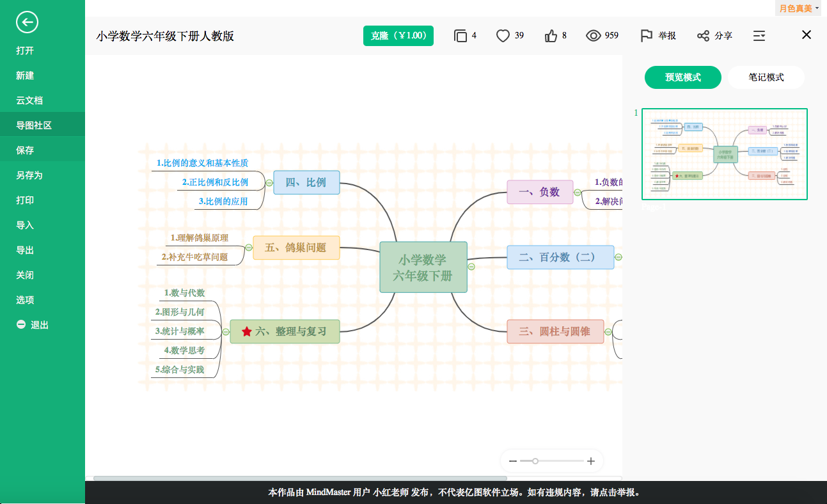Close the preview with the X icon

pyautogui.click(x=807, y=35)
